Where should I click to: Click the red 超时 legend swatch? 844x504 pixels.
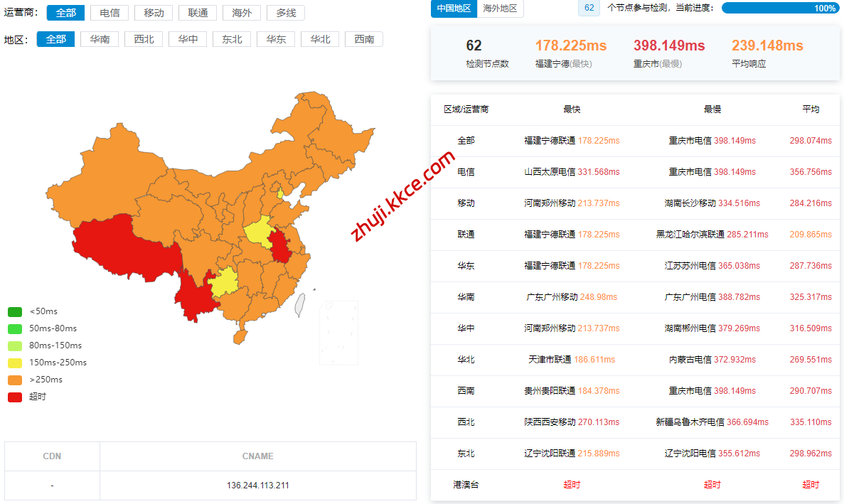[x=15, y=397]
